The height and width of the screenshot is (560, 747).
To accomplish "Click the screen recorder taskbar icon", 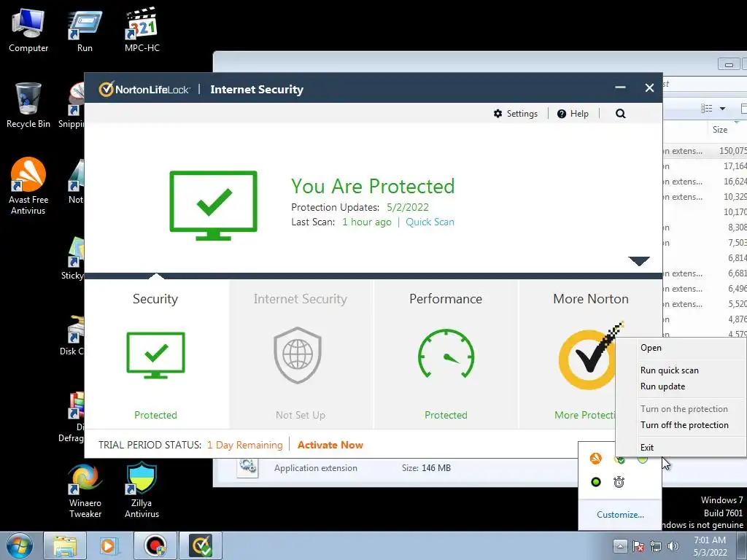I will pos(155,545).
